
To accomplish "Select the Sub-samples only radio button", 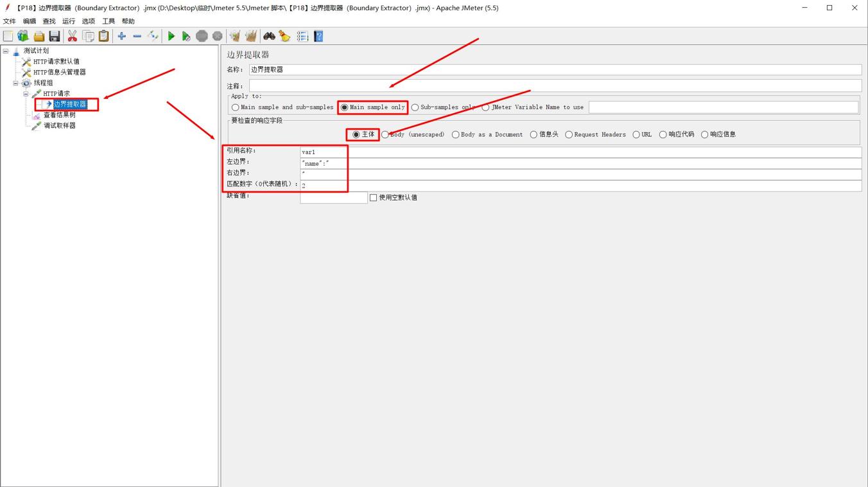I will tap(415, 107).
